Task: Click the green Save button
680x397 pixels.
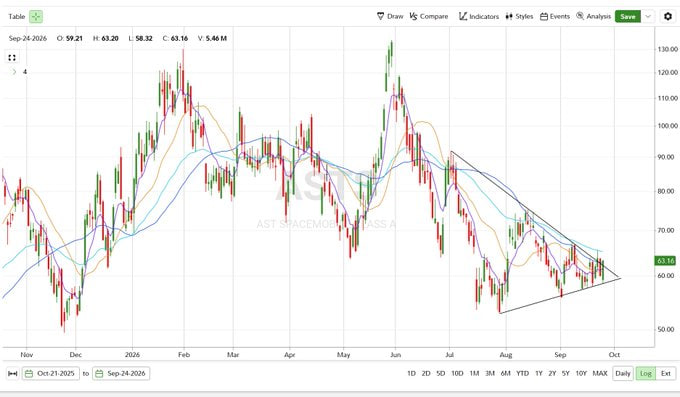Action: click(x=628, y=16)
